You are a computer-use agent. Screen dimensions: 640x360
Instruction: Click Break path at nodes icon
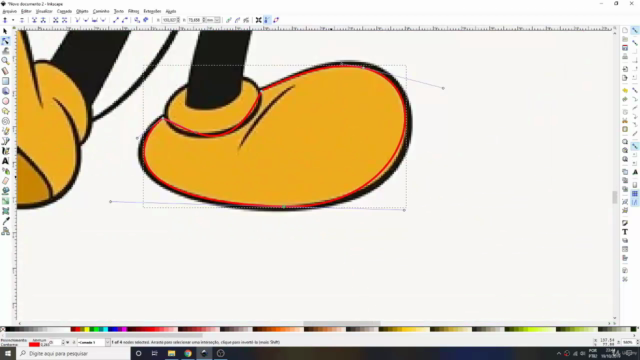click(x=43, y=20)
